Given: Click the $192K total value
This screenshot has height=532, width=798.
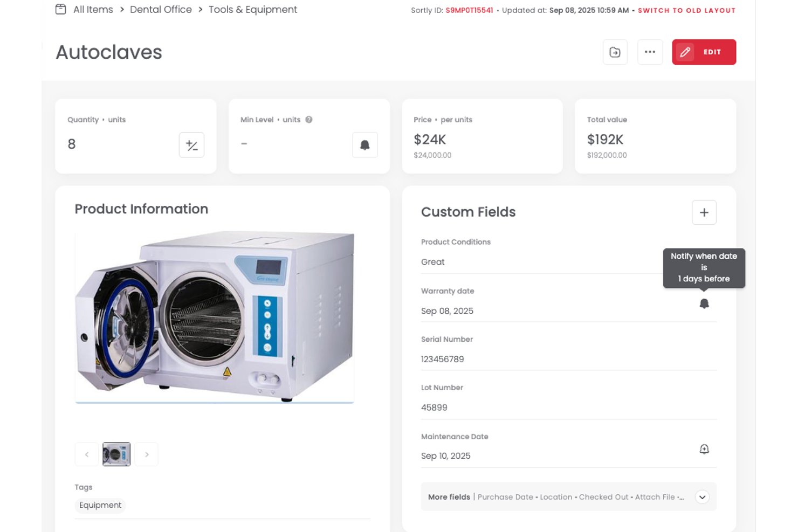Looking at the screenshot, I should 605,140.
